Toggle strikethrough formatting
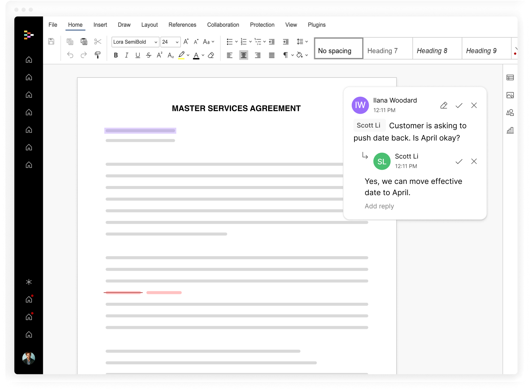Image resolution: width=532 pixels, height=392 pixels. pos(149,55)
